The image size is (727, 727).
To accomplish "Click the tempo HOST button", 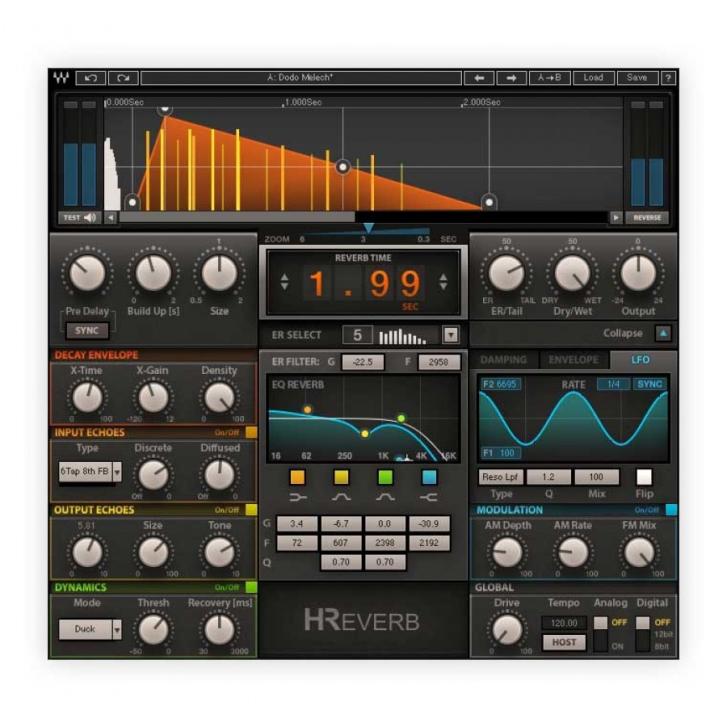I will (564, 642).
